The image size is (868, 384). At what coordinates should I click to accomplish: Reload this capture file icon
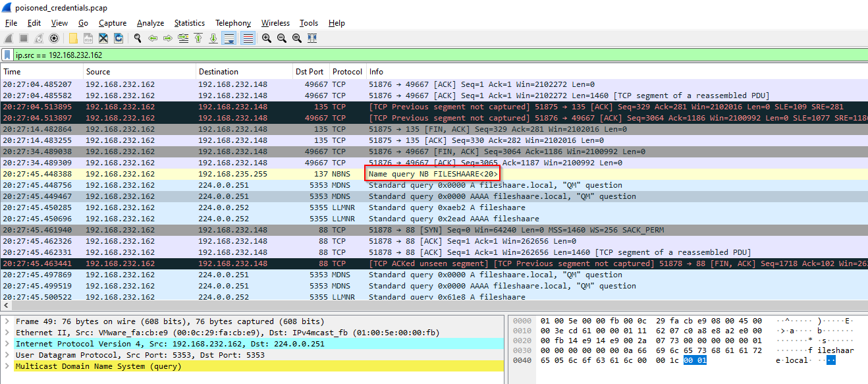(x=119, y=38)
